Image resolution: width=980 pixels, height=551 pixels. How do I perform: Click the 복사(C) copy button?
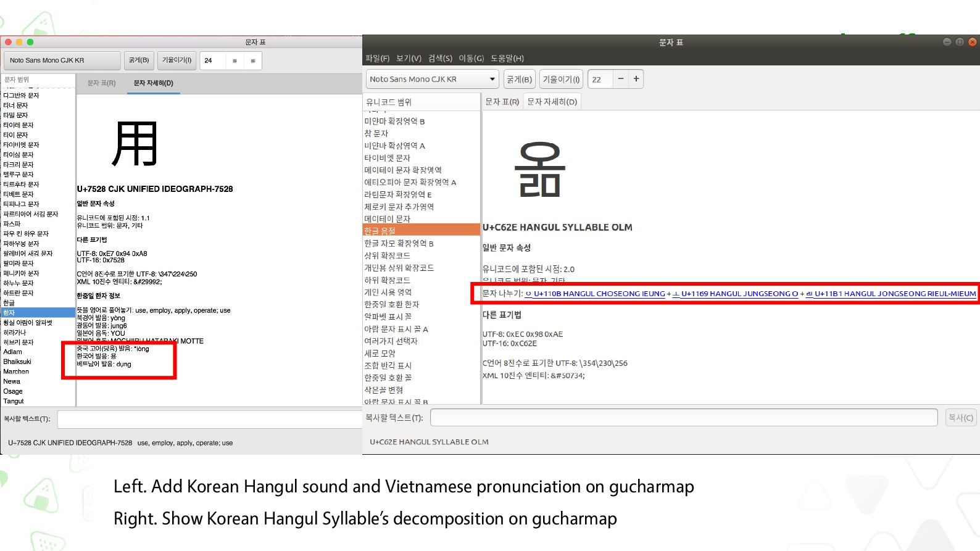[960, 418]
